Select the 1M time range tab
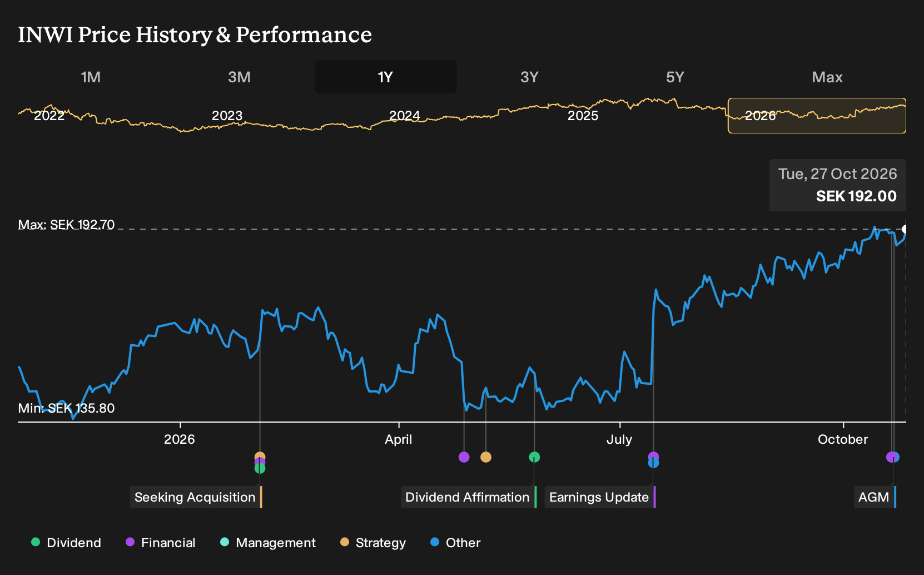This screenshot has width=924, height=575. [91, 77]
